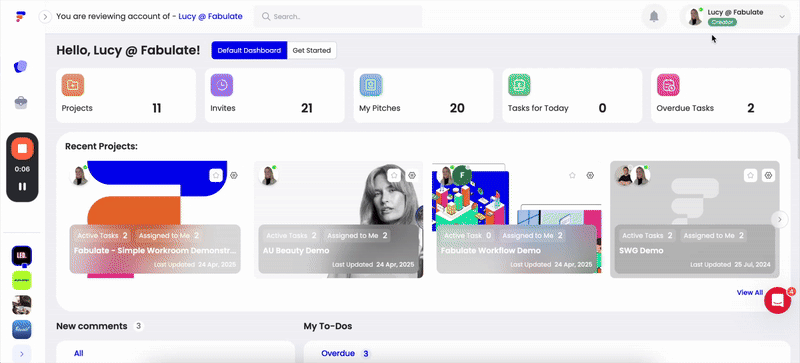Screen dimensions: 800x363
Task: Open the SWG Demo project card
Action: point(694,220)
